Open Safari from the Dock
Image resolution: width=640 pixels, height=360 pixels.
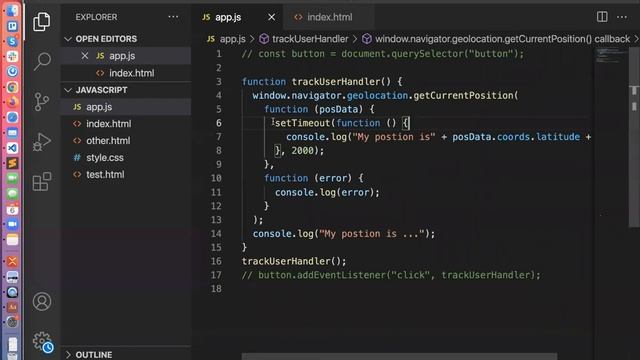12,117
